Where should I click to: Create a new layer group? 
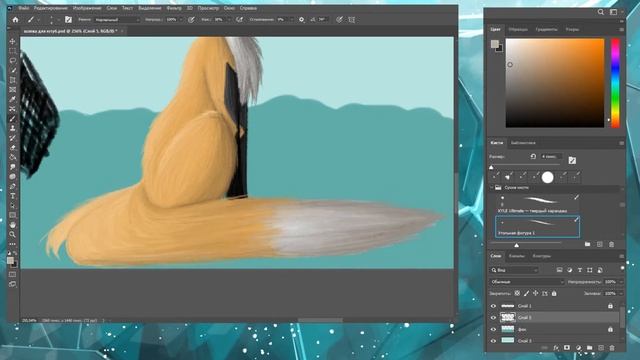pos(589,348)
